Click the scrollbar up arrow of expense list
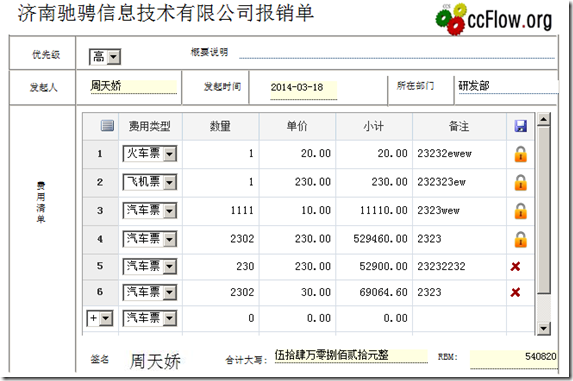 pyautogui.click(x=544, y=119)
